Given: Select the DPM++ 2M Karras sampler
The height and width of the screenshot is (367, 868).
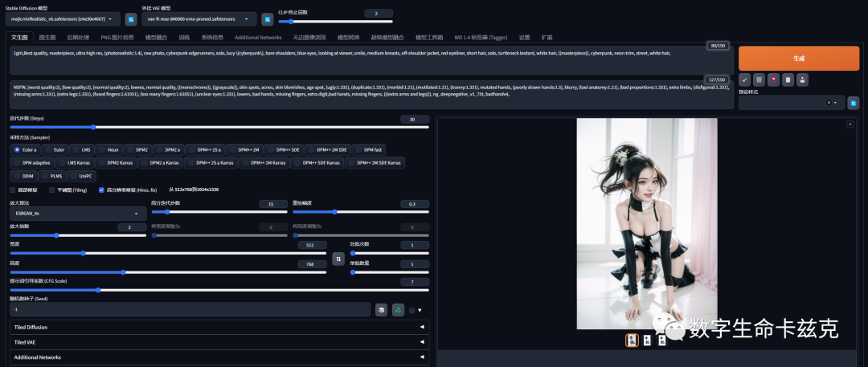Looking at the screenshot, I should point(264,163).
